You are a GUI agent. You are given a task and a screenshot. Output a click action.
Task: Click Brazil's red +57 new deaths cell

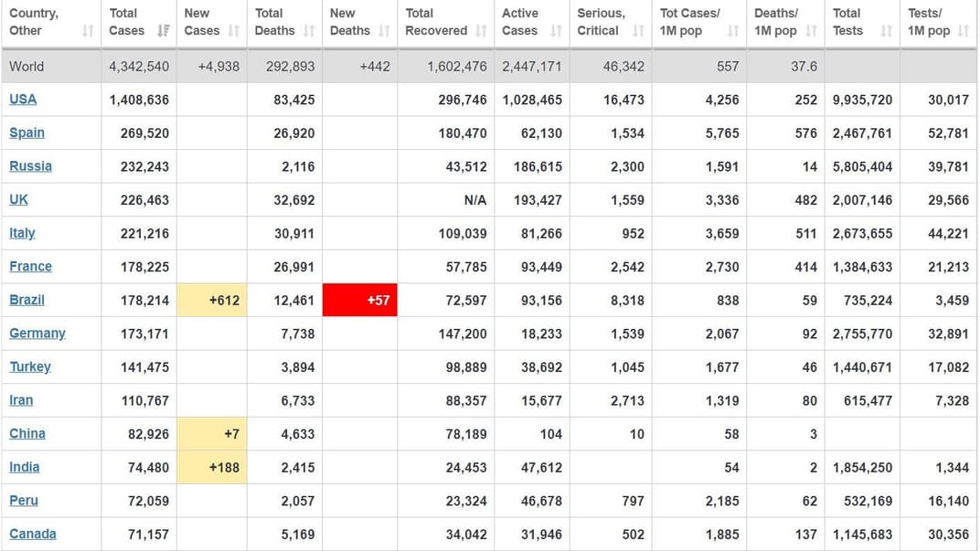click(x=360, y=300)
